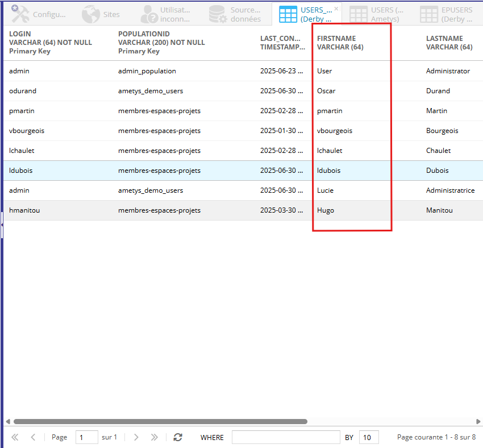The width and height of the screenshot is (483, 448).
Task: Click the WHERE filter input field
Action: (x=286, y=437)
